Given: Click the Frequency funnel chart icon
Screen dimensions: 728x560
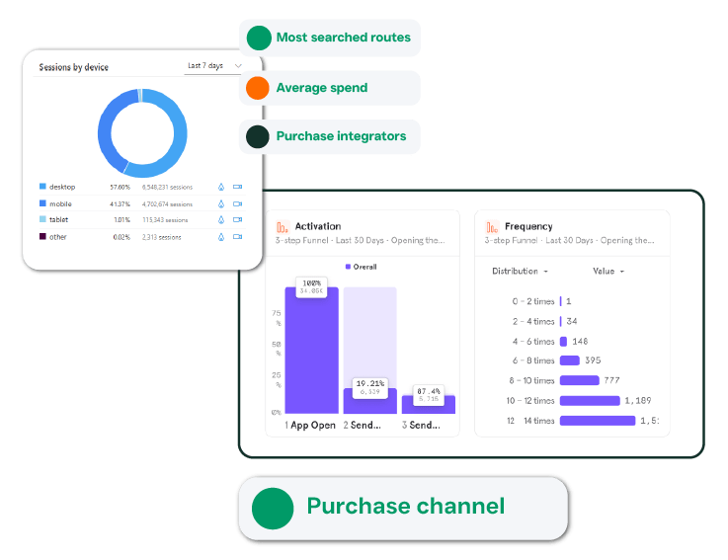Looking at the screenshot, I should 491,227.
